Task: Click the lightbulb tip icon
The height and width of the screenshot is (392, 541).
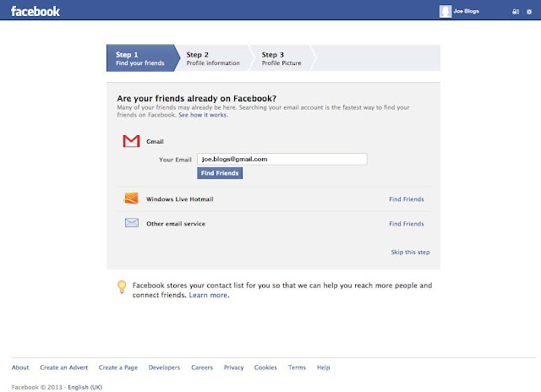Action: point(122,286)
